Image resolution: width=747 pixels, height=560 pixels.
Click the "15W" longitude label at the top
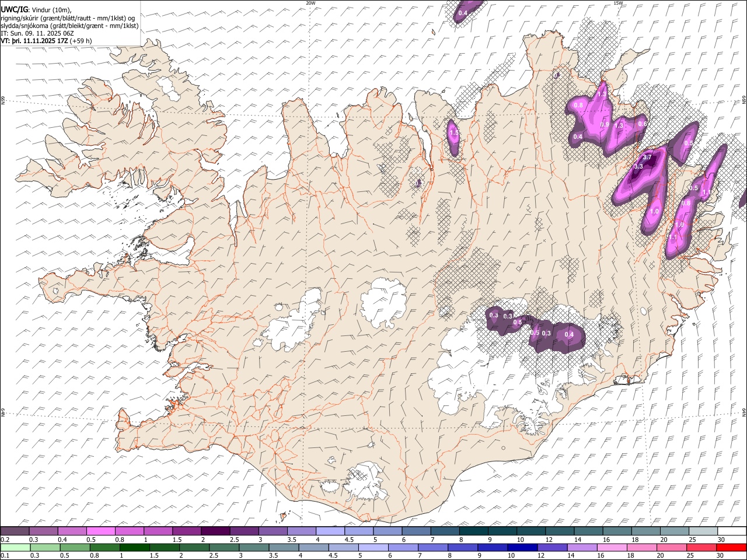tap(617, 3)
